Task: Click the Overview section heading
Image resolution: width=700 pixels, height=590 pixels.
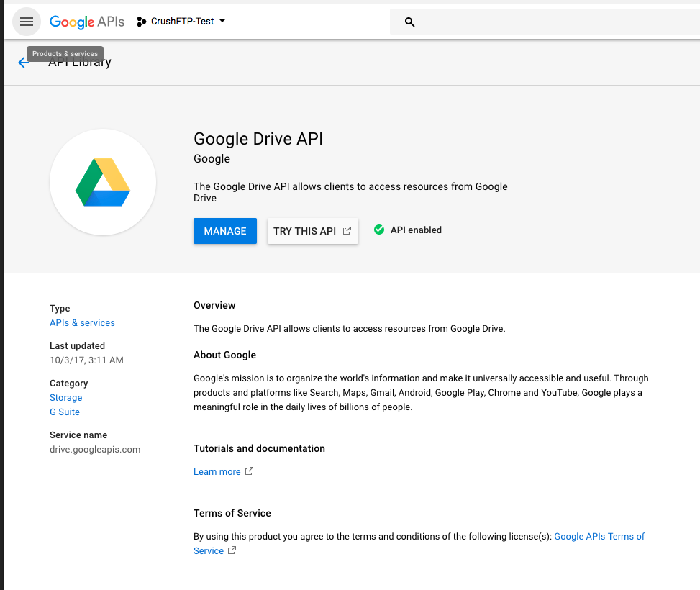Action: point(214,306)
